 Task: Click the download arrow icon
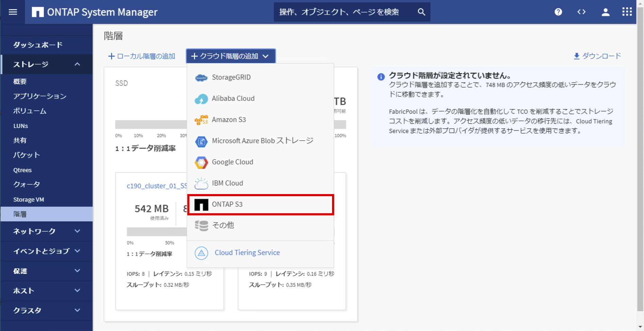point(576,56)
